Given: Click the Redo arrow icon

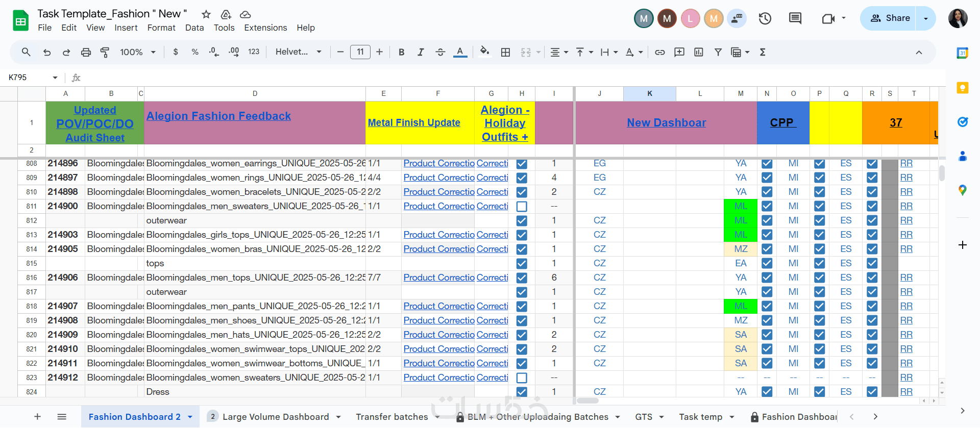Looking at the screenshot, I should [66, 52].
